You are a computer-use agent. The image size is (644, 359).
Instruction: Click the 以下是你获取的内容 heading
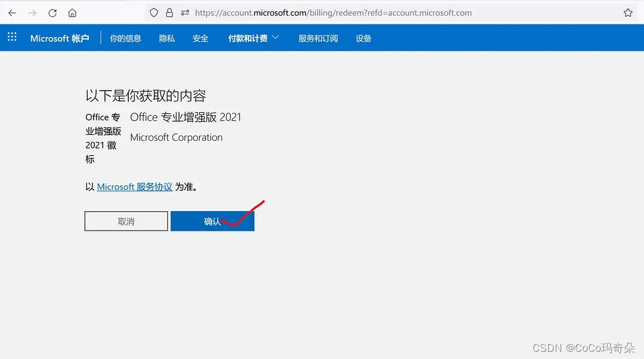pyautogui.click(x=145, y=95)
